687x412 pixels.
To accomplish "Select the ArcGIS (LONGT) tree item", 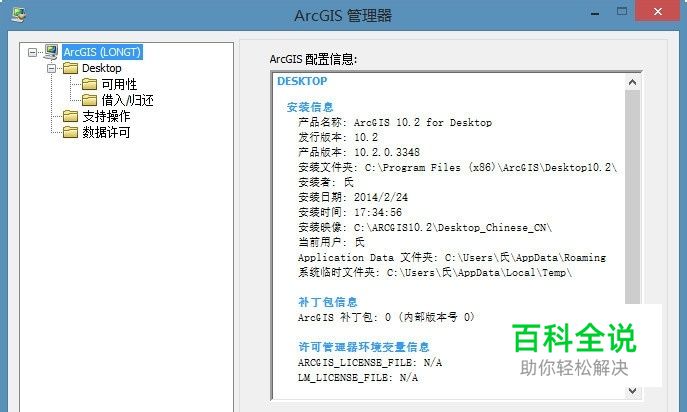I will 102,52.
